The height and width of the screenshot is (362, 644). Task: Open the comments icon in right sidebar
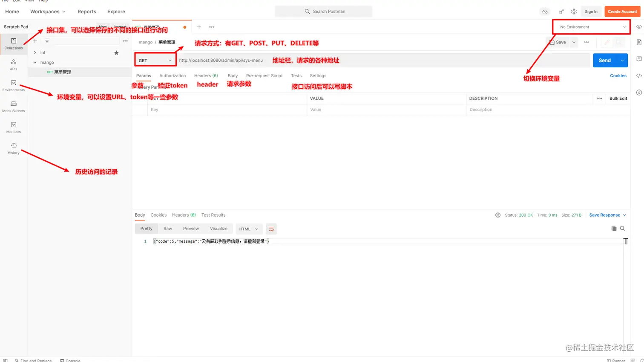point(639,59)
